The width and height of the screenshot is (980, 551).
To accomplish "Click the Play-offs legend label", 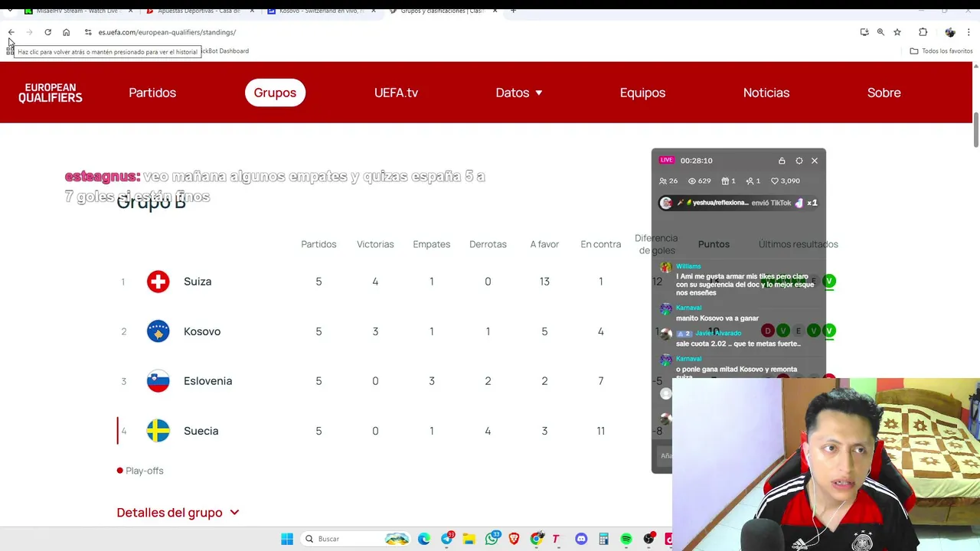I will (x=145, y=471).
